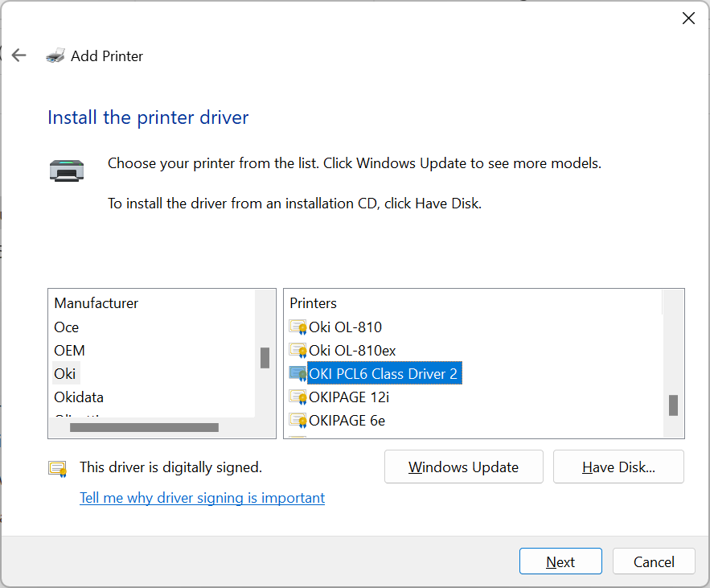Cancel the printer installation
Screen dimensions: 710x588
point(654,561)
